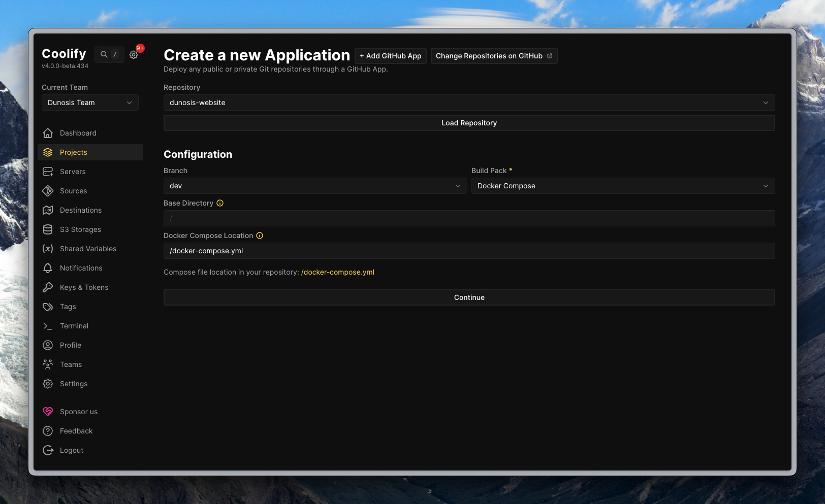Expand the Repository dropdown

pyautogui.click(x=766, y=103)
